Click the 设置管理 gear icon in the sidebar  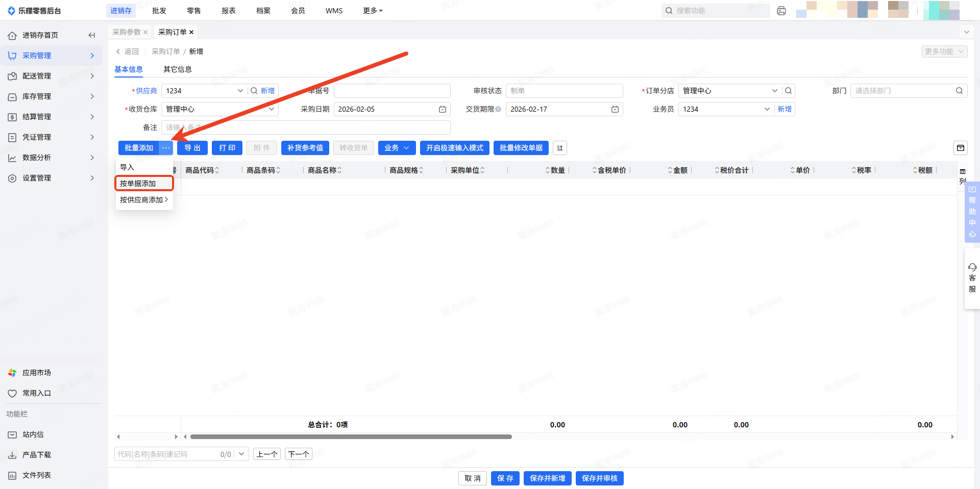[x=12, y=178]
